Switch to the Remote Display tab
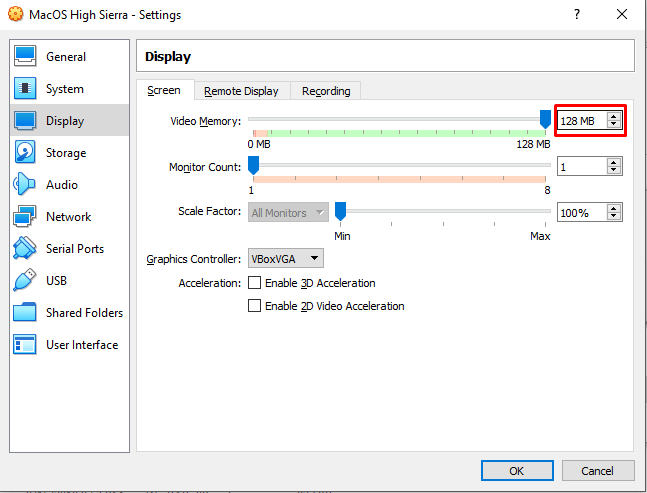This screenshot has height=493, width=647. (x=241, y=91)
